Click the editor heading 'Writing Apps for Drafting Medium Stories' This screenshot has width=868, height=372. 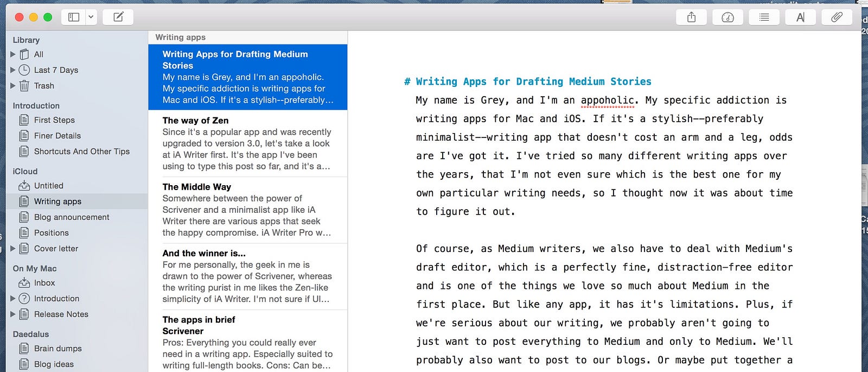pyautogui.click(x=533, y=81)
